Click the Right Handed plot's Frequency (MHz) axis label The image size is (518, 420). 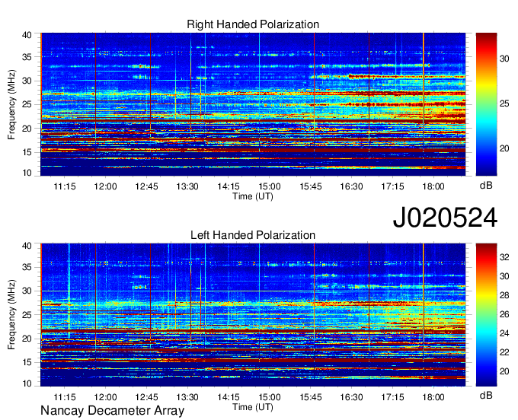(11, 104)
